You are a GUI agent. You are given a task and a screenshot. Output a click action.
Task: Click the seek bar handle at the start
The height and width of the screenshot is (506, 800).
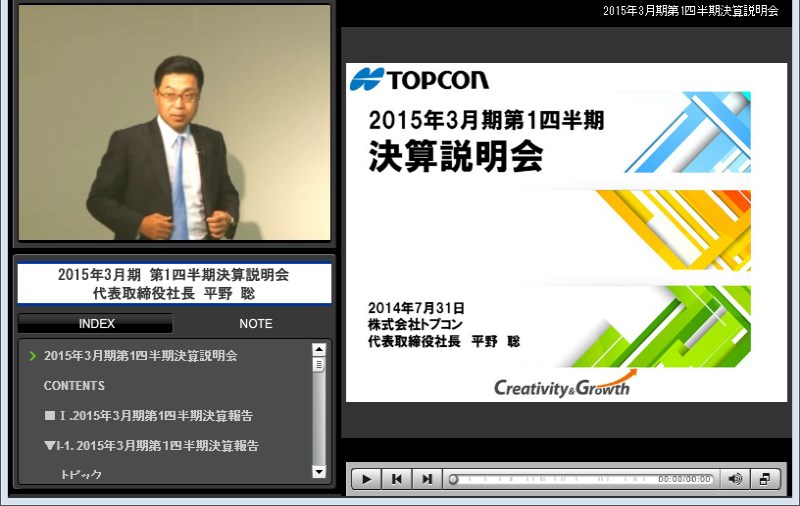(453, 479)
